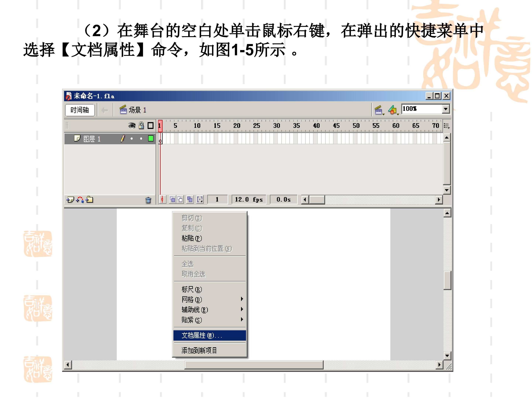Click the stage horizontal scroll left arrow
532x399 pixels.
point(68,365)
